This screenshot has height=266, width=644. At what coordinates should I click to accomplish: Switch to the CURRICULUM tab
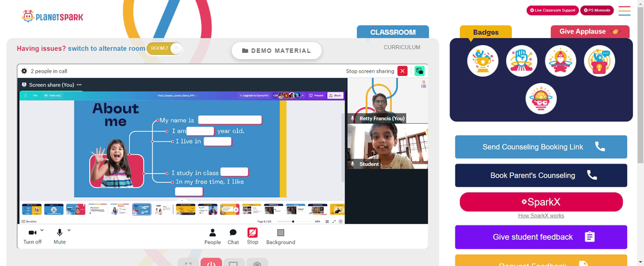(402, 47)
